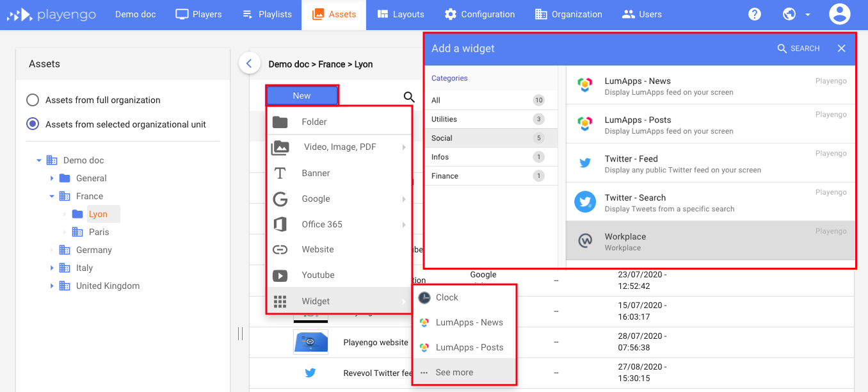
Task: Click SEARCH in Add a widget header
Action: (798, 49)
